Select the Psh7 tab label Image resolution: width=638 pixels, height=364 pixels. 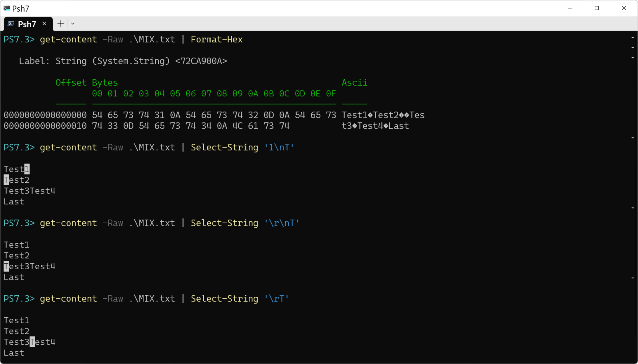coord(27,24)
